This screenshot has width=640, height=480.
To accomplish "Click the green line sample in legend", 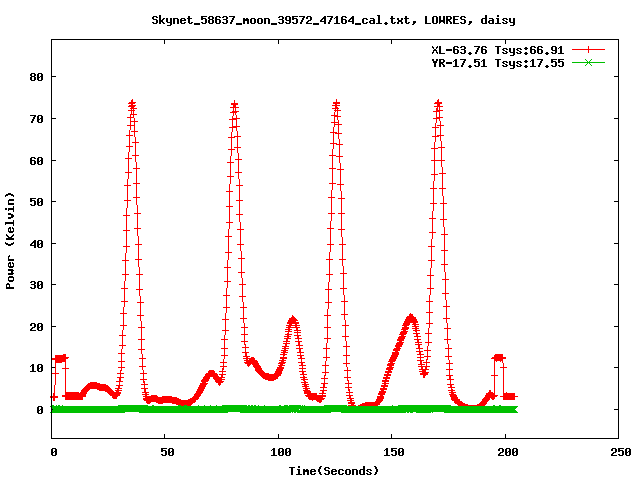I will pos(588,62).
